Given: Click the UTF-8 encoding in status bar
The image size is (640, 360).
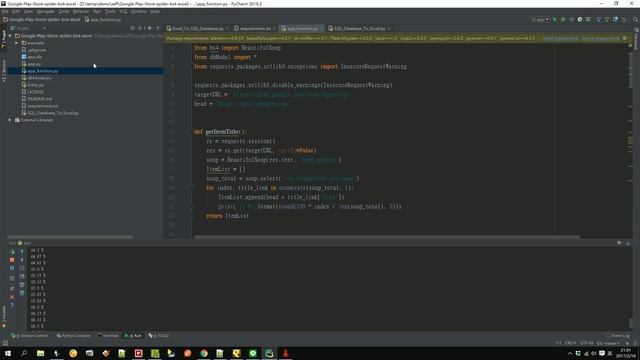Looking at the screenshot, I should (x=587, y=343).
